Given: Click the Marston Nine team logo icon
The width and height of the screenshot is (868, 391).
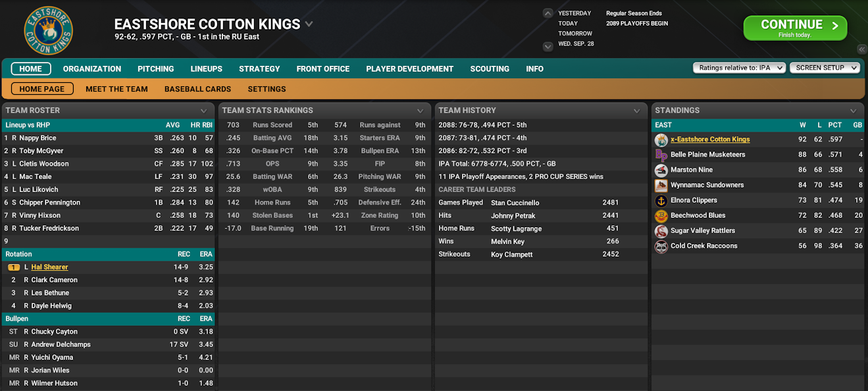Looking at the screenshot, I should [x=661, y=170].
